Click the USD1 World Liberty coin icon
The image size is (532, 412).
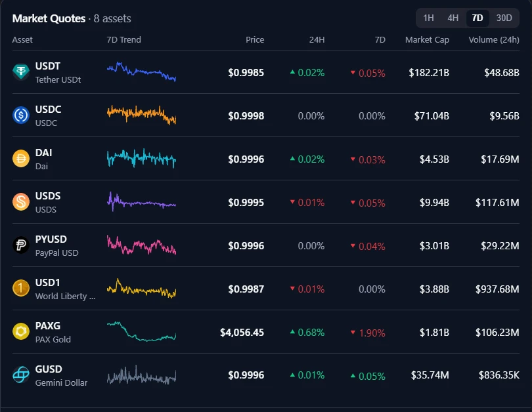(x=21, y=288)
